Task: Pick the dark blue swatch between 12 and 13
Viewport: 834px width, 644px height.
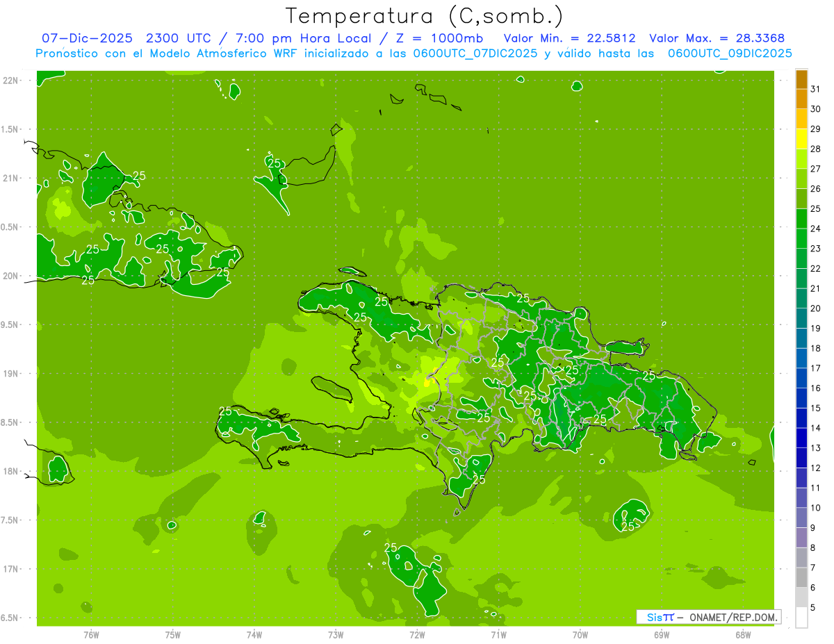Action: pyautogui.click(x=801, y=458)
